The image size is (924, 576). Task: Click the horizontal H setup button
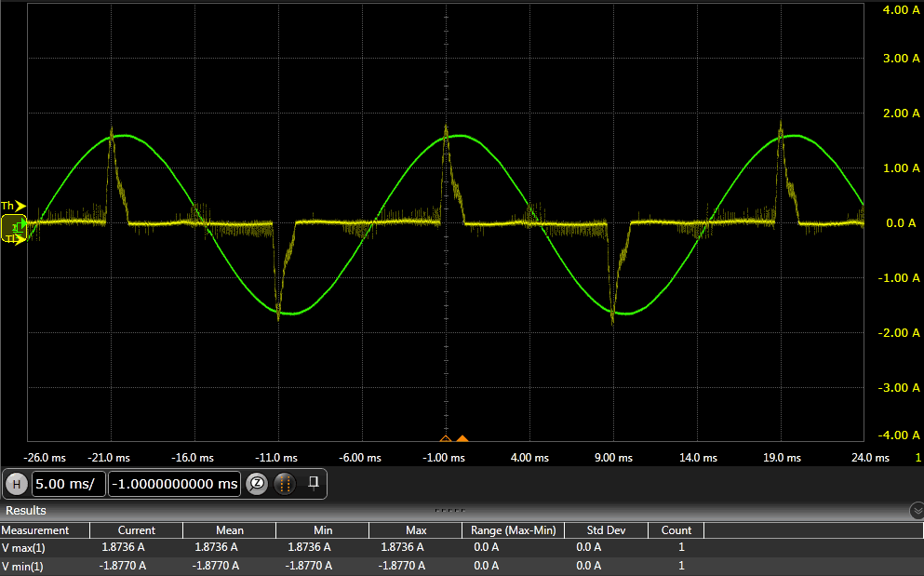tap(16, 484)
